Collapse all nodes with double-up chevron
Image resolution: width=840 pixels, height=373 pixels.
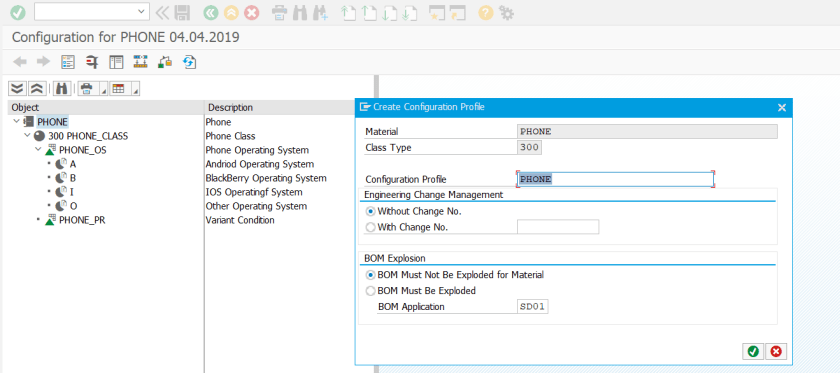(x=36, y=88)
